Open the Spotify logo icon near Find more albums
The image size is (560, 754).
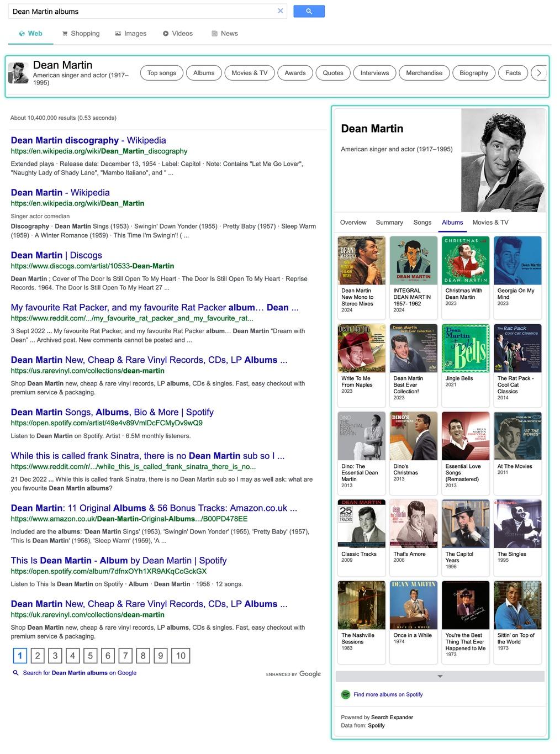[346, 694]
